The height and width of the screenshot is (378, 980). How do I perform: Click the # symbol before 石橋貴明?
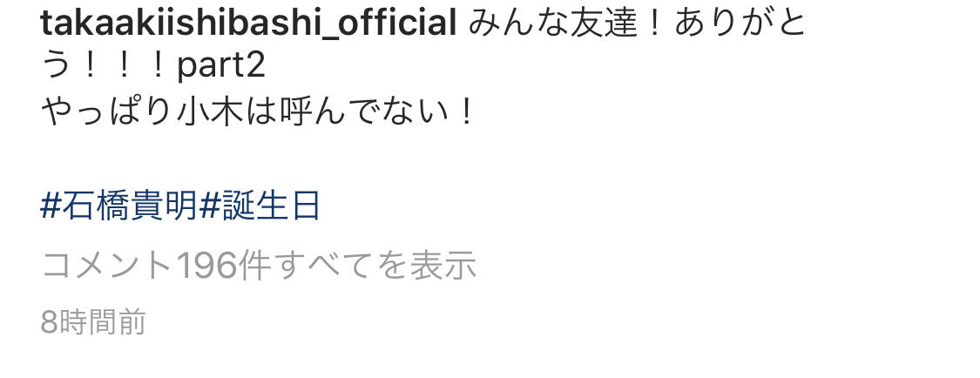click(x=50, y=206)
